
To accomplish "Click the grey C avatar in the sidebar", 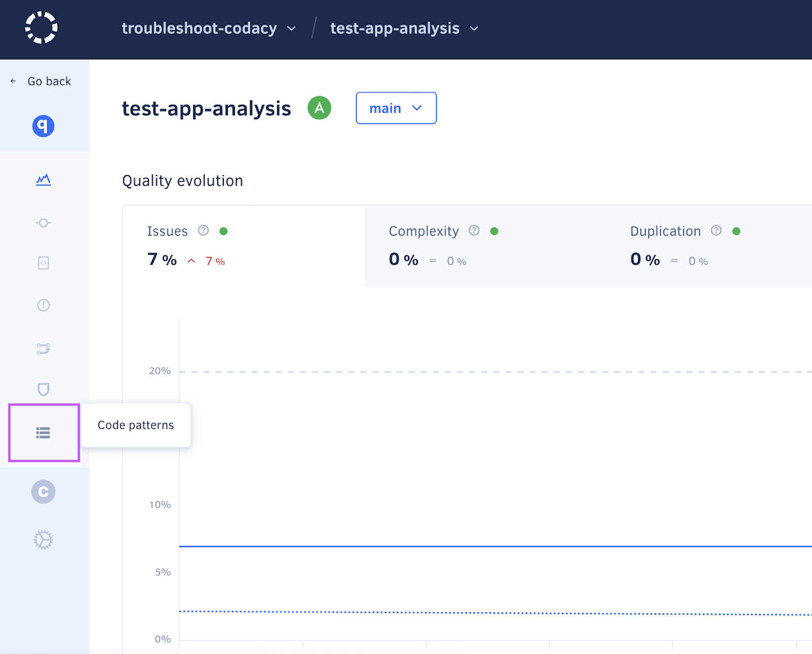I will coord(43,492).
